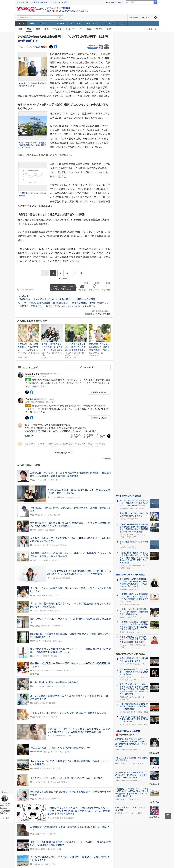Share 竹村俊彦's comment on X
This screenshot has width=174, height=868.
tap(27, 418)
